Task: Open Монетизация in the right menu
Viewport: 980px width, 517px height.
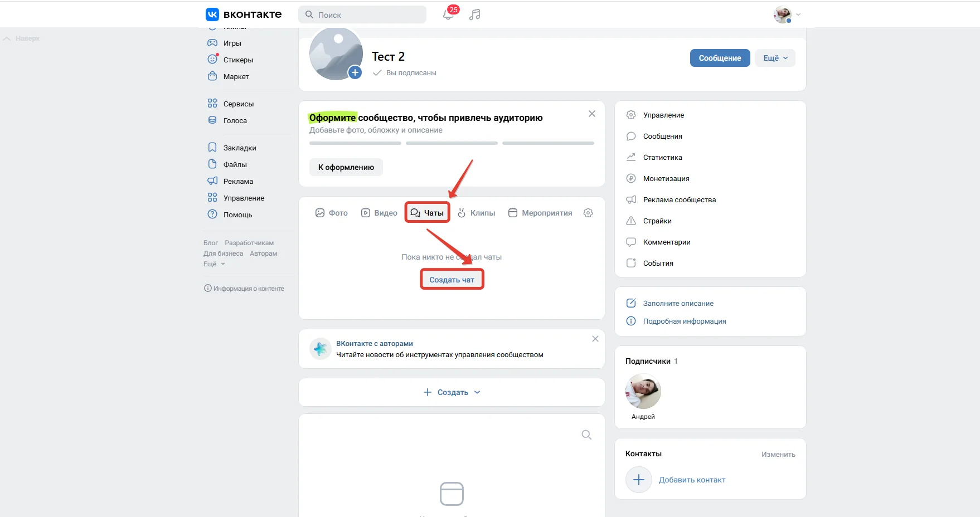Action: pyautogui.click(x=666, y=178)
